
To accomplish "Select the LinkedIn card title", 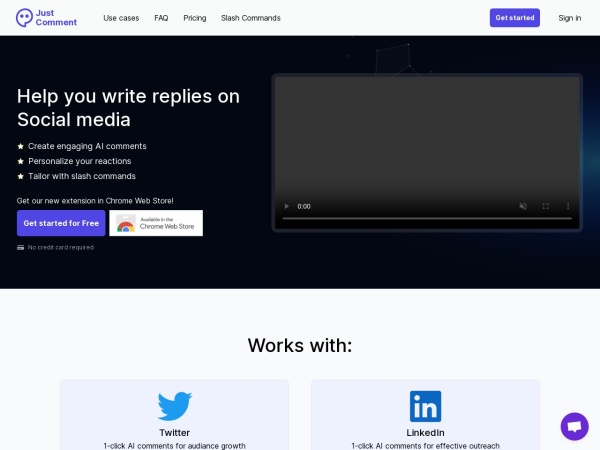I will pyautogui.click(x=425, y=433).
